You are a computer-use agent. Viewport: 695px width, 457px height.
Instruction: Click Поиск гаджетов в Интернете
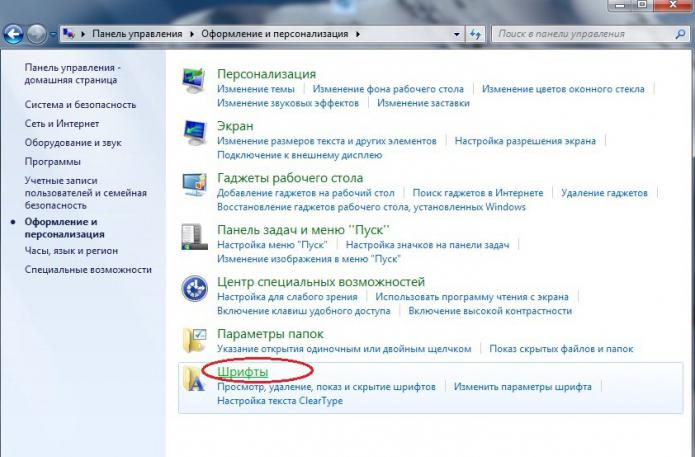(478, 193)
